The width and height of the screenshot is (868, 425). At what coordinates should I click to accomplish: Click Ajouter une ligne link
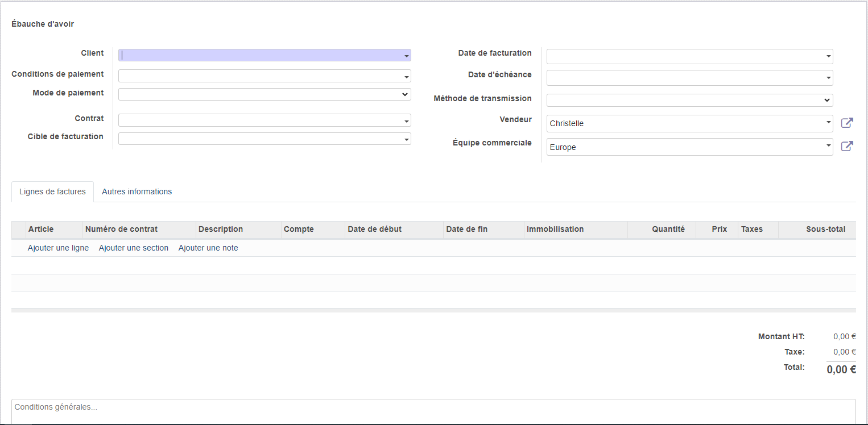point(58,248)
